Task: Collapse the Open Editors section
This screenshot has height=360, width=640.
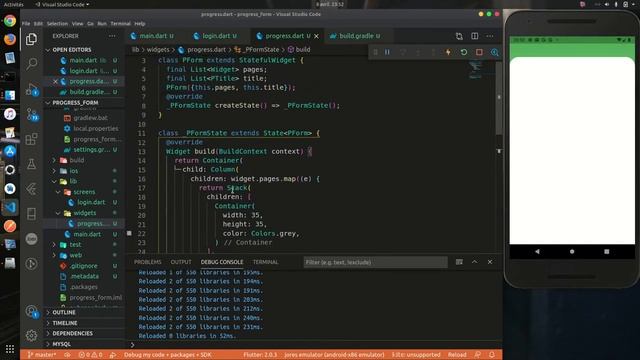Action: coord(72,50)
